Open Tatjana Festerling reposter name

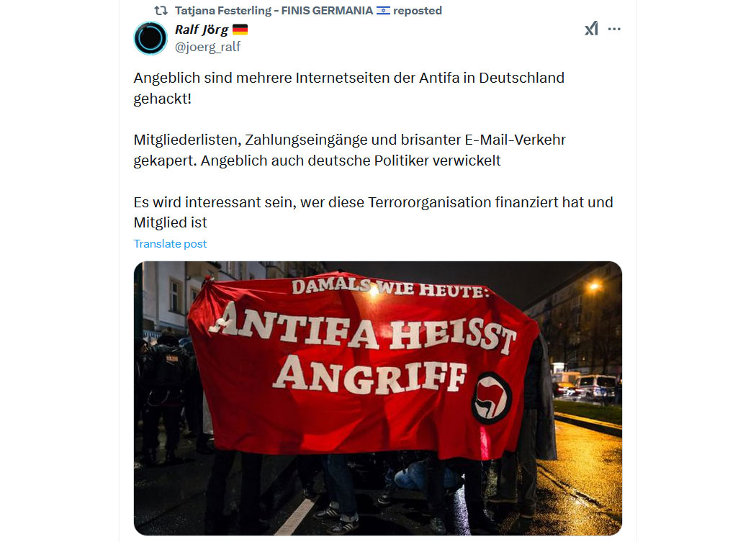tap(223, 11)
